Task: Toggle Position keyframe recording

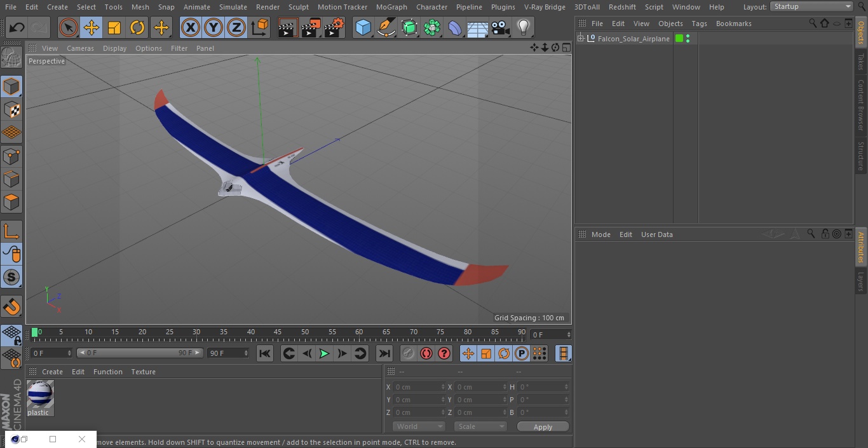Action: (x=468, y=353)
